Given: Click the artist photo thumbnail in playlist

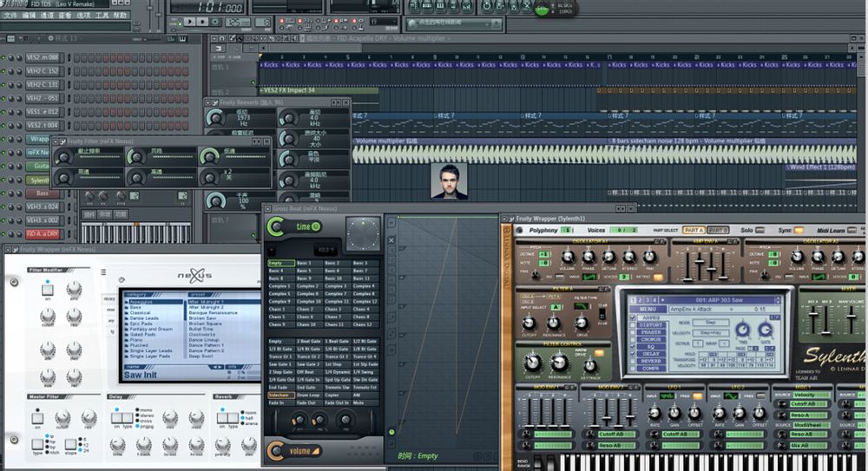Looking at the screenshot, I should 448,180.
